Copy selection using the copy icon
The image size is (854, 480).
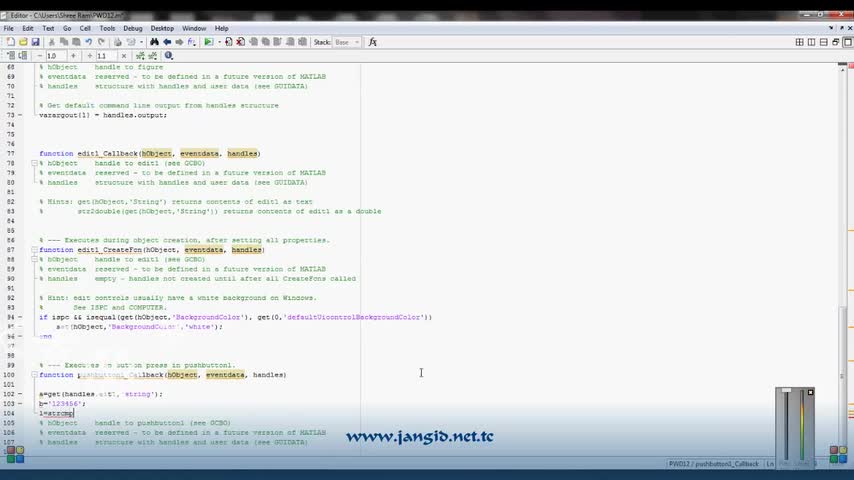tap(64, 42)
